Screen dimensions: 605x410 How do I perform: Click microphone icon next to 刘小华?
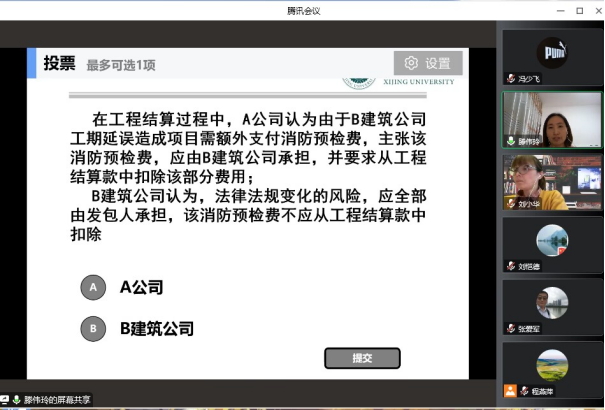[511, 204]
